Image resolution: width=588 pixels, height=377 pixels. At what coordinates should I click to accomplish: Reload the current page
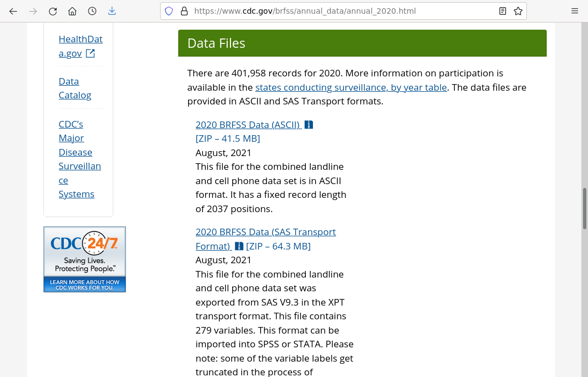click(53, 11)
